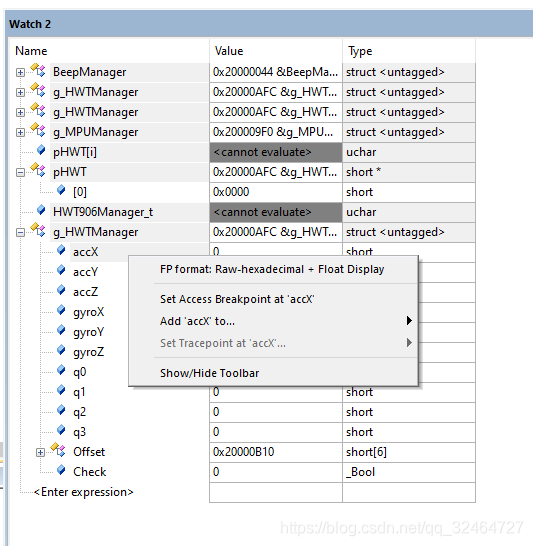Click the pHWT[i] variable diamond icon

pos(41,150)
